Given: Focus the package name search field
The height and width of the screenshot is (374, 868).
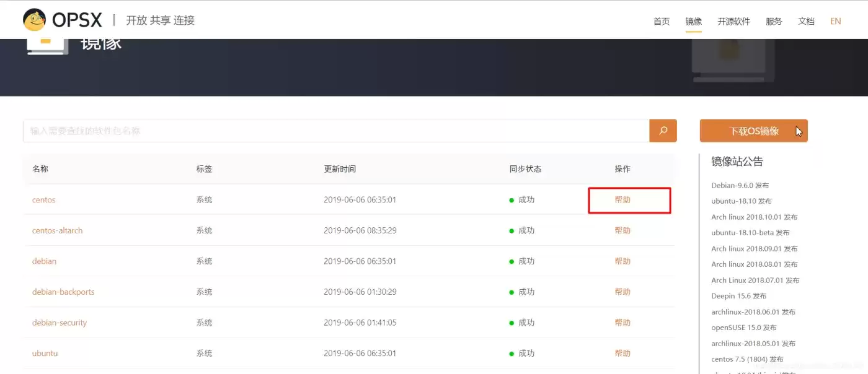Looking at the screenshot, I should click(x=336, y=131).
